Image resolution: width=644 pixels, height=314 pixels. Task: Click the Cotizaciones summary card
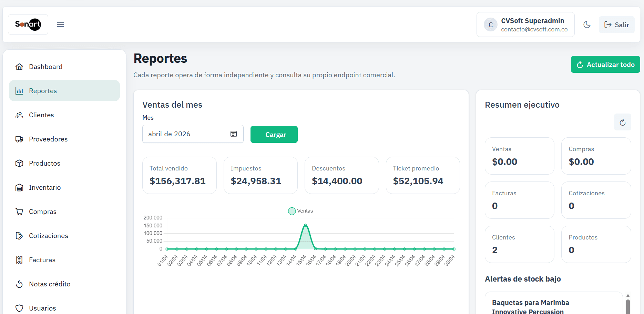(x=596, y=200)
